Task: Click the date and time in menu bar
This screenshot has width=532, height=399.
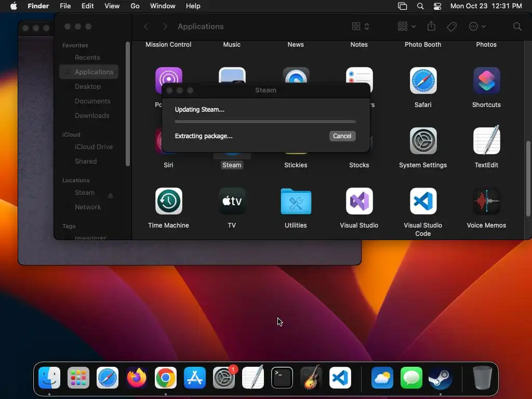Action: pos(486,6)
